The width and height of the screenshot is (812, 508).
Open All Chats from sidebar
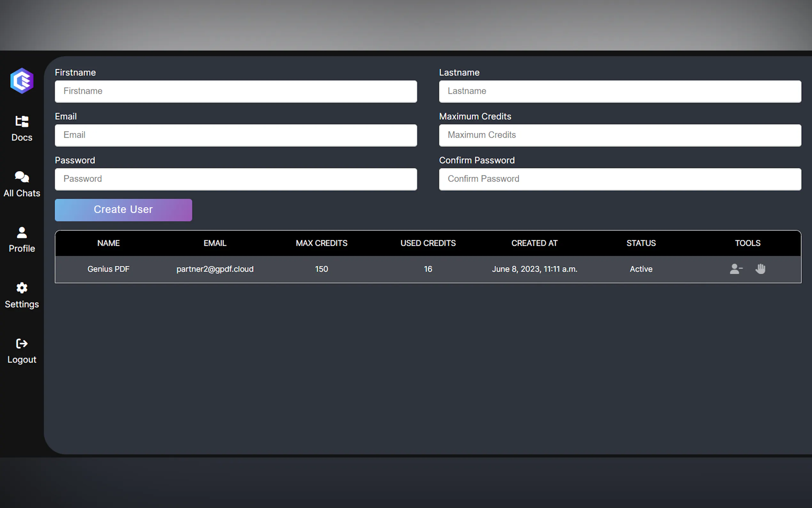(x=22, y=183)
